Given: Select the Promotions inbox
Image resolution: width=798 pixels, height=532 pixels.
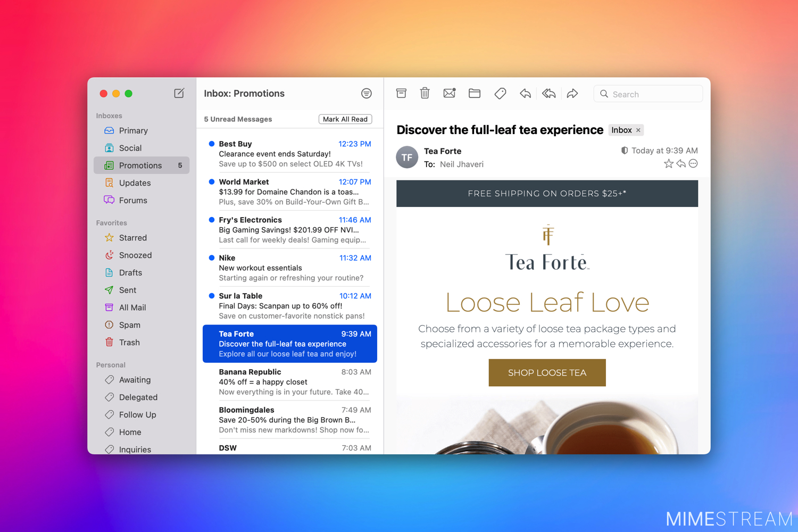Looking at the screenshot, I should click(142, 165).
